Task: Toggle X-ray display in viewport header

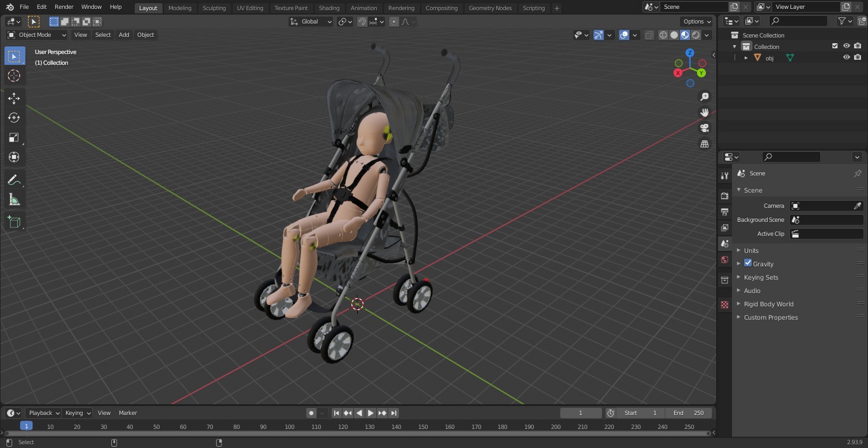Action: tap(649, 35)
